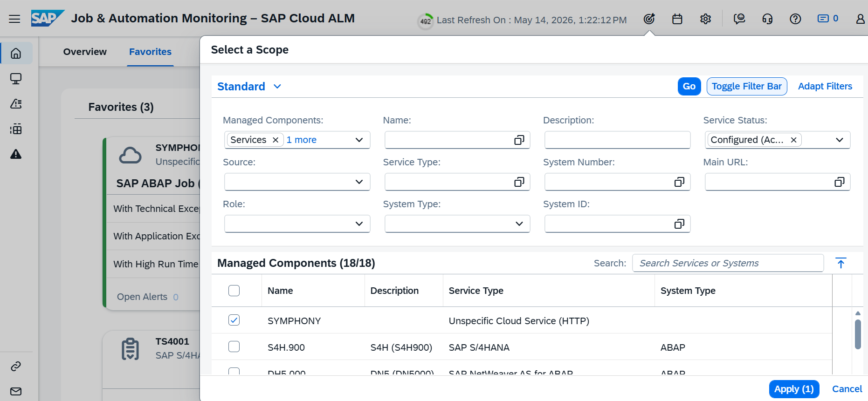Open the scope selection target icon
The image size is (868, 401).
[x=649, y=19]
